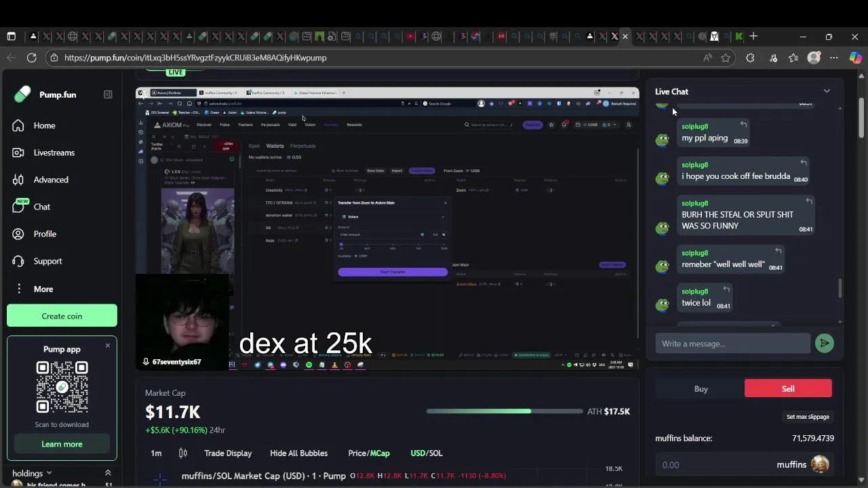Switch to the Buy tab
868x488 pixels.
tap(701, 388)
